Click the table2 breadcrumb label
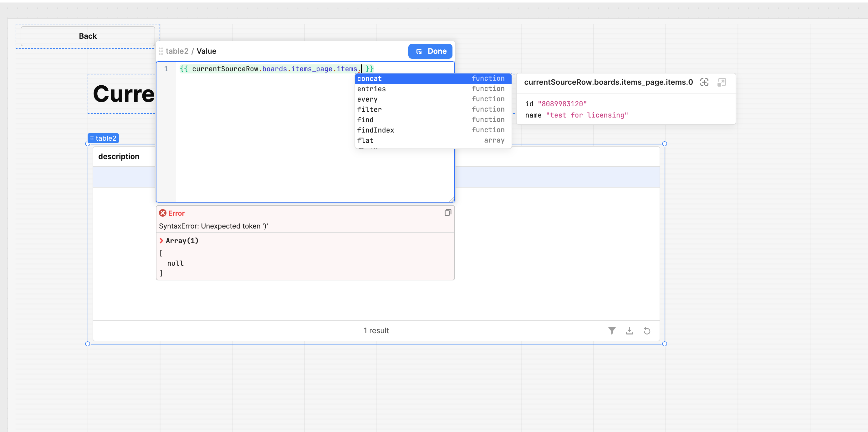 click(x=177, y=51)
